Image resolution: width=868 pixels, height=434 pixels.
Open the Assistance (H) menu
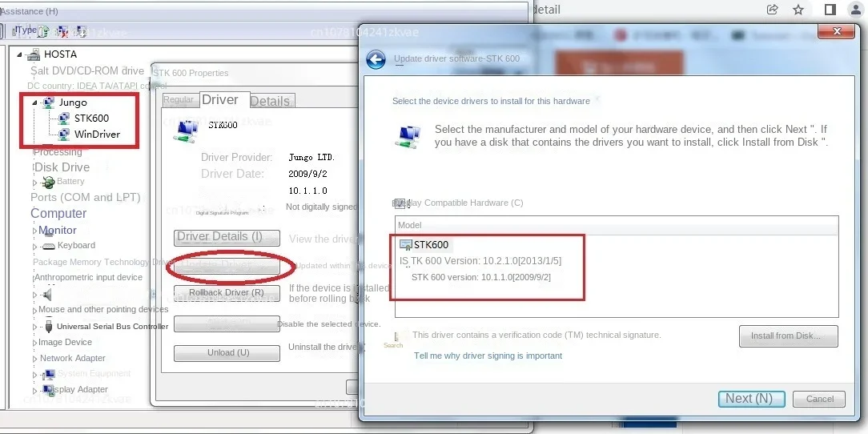coord(29,11)
